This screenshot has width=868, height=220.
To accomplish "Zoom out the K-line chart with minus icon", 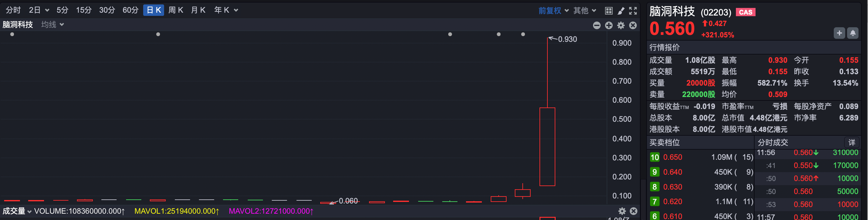I will (x=597, y=25).
